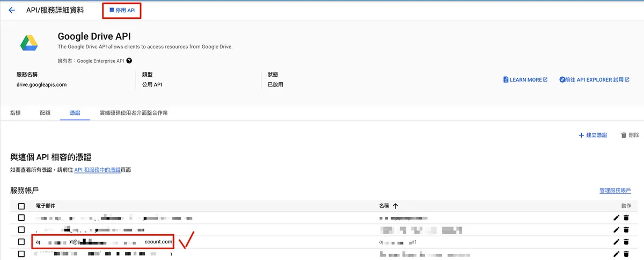Screen dimensions: 644x260
Task: Click the back arrow icon
Action: (12, 10)
